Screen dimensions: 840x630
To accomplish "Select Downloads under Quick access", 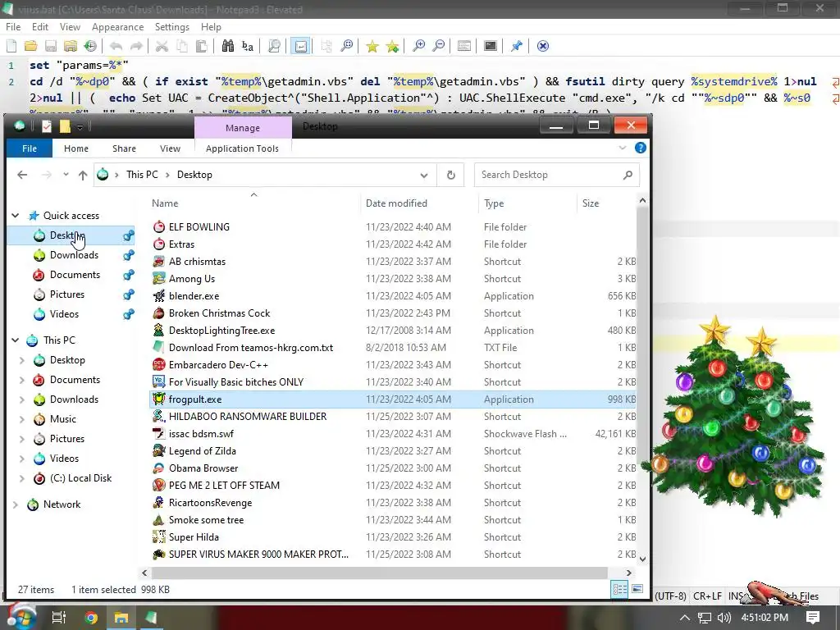I will 74,255.
